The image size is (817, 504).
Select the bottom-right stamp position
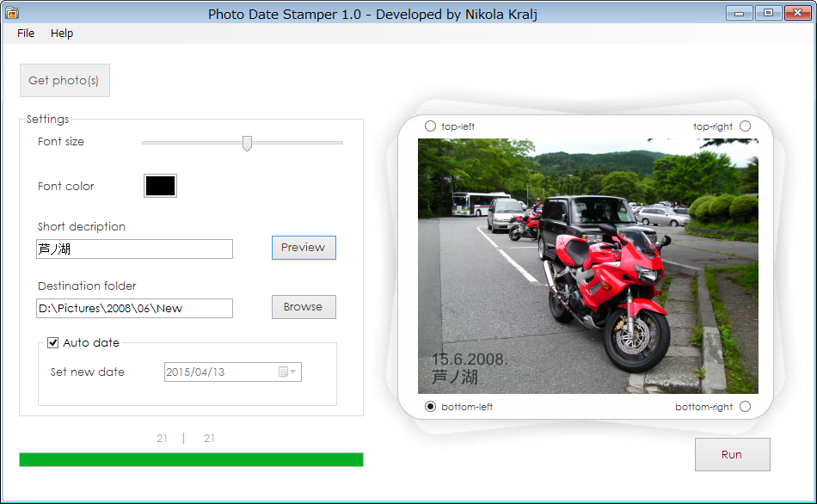point(745,406)
